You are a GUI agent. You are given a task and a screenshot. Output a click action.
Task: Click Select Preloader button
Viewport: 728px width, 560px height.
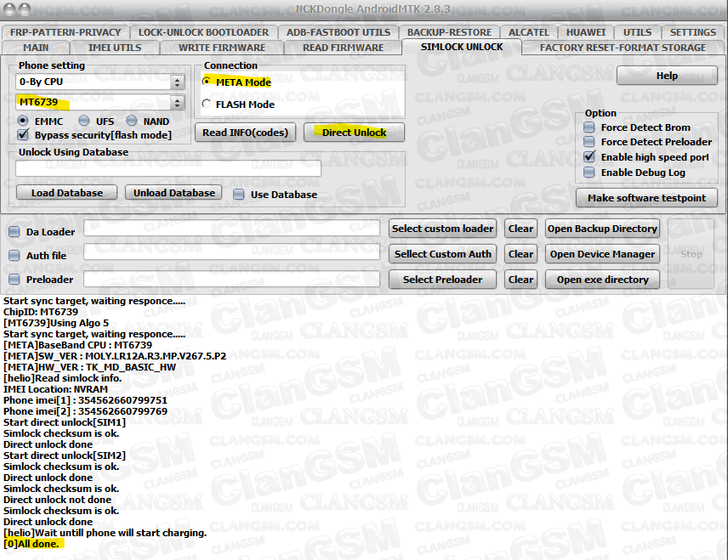442,280
